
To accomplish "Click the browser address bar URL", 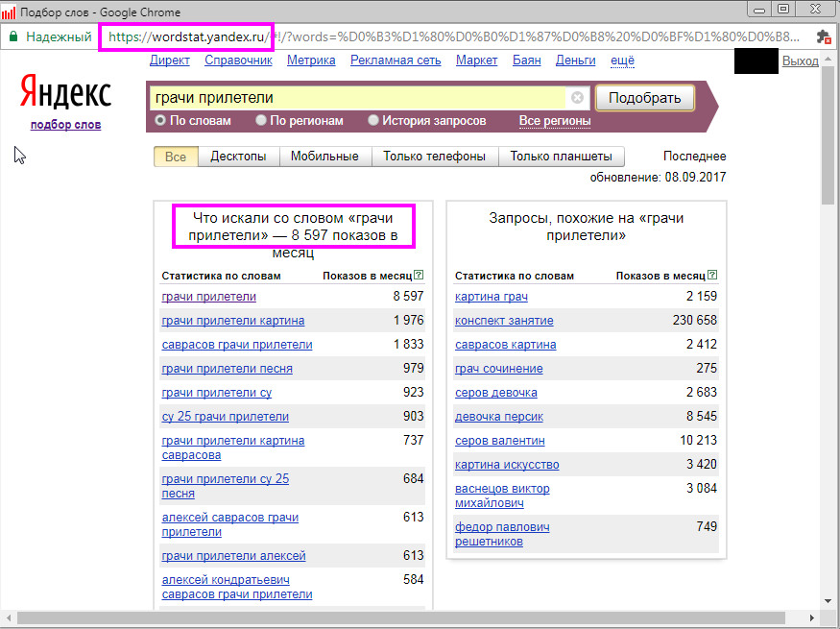I will (454, 36).
